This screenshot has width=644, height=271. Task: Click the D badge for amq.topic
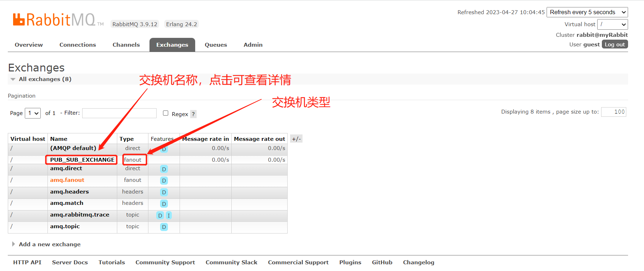coord(164,227)
